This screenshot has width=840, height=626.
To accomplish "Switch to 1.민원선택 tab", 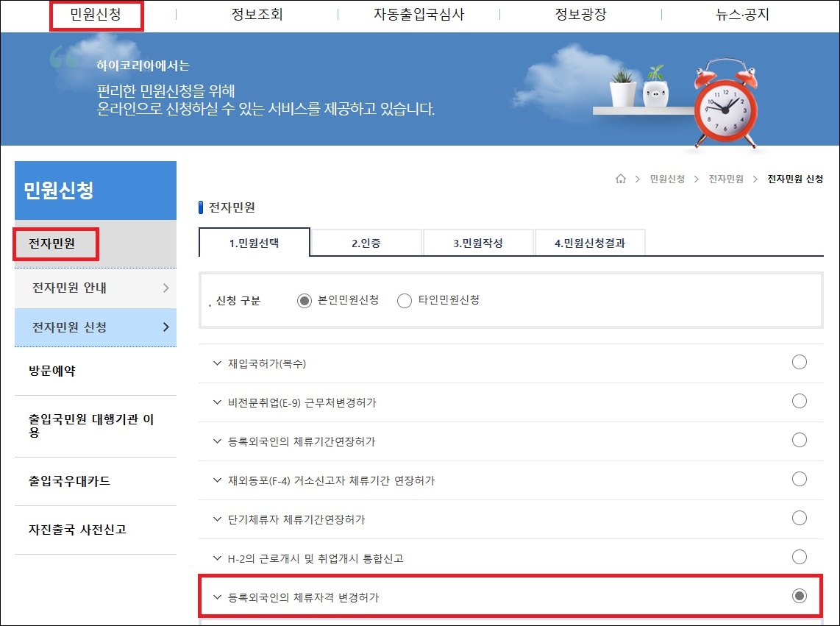I will (x=255, y=243).
